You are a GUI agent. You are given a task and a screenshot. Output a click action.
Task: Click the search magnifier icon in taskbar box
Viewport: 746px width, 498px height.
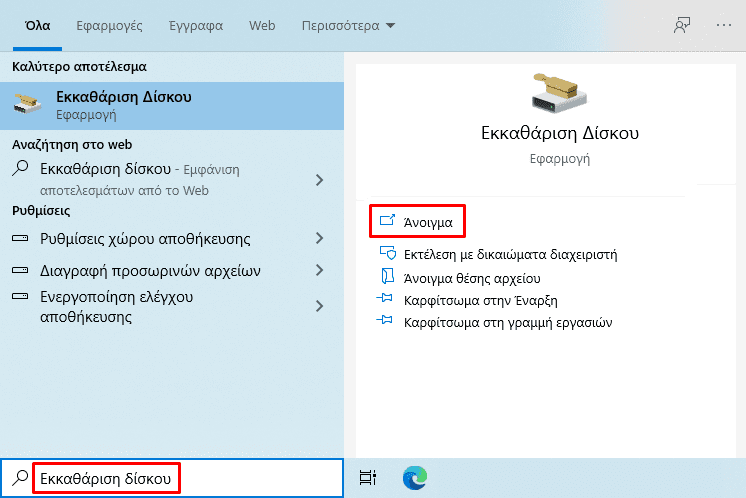20,477
